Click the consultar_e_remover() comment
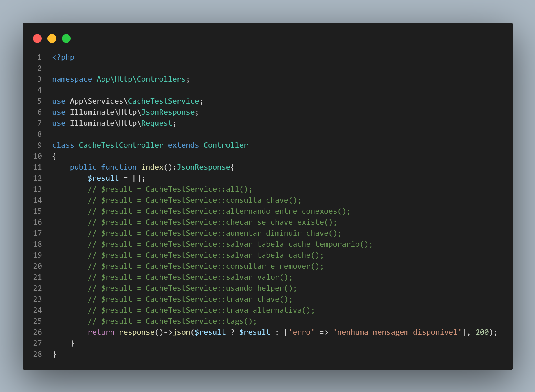The height and width of the screenshot is (392, 535). [x=206, y=266]
